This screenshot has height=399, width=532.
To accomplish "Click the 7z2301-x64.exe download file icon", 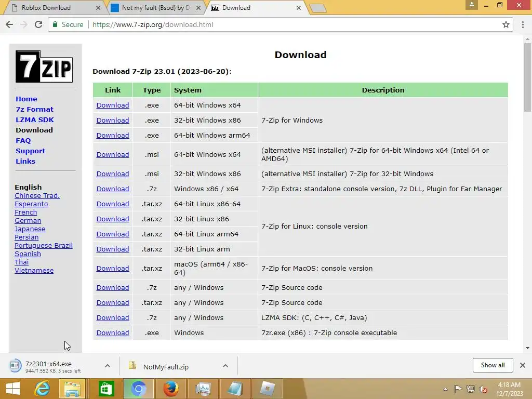I will point(15,365).
